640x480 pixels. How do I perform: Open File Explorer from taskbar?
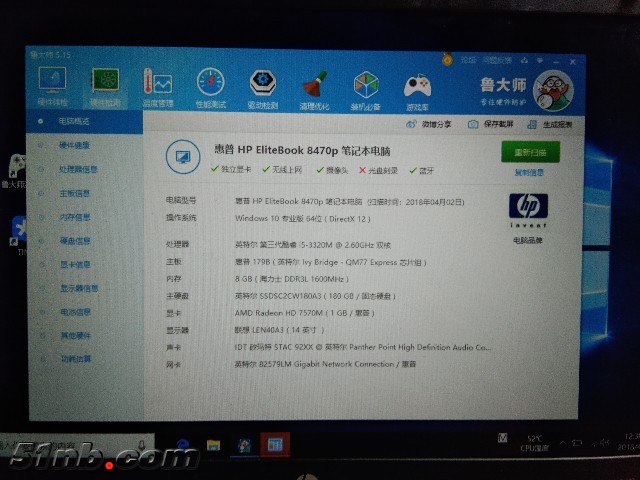213,444
